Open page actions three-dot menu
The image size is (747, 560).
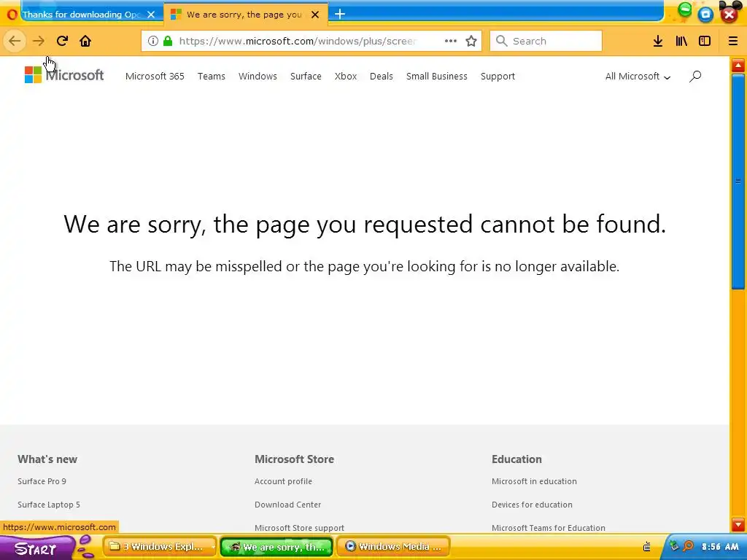451,41
